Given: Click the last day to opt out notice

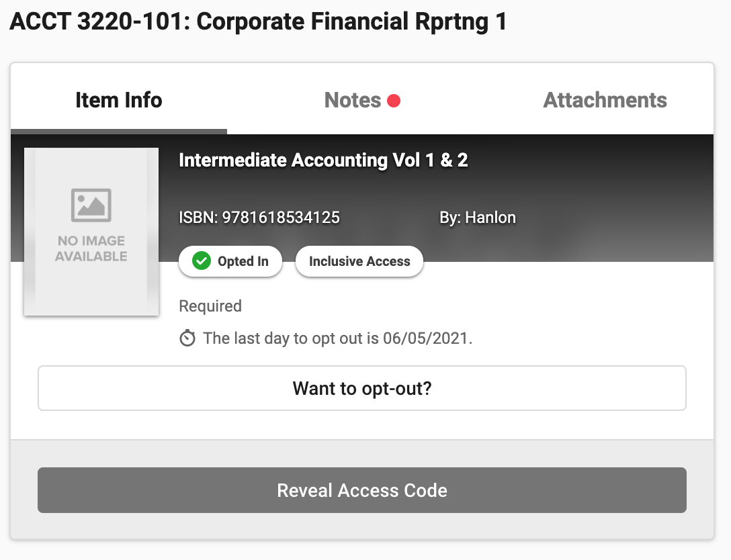Looking at the screenshot, I should pyautogui.click(x=337, y=338).
